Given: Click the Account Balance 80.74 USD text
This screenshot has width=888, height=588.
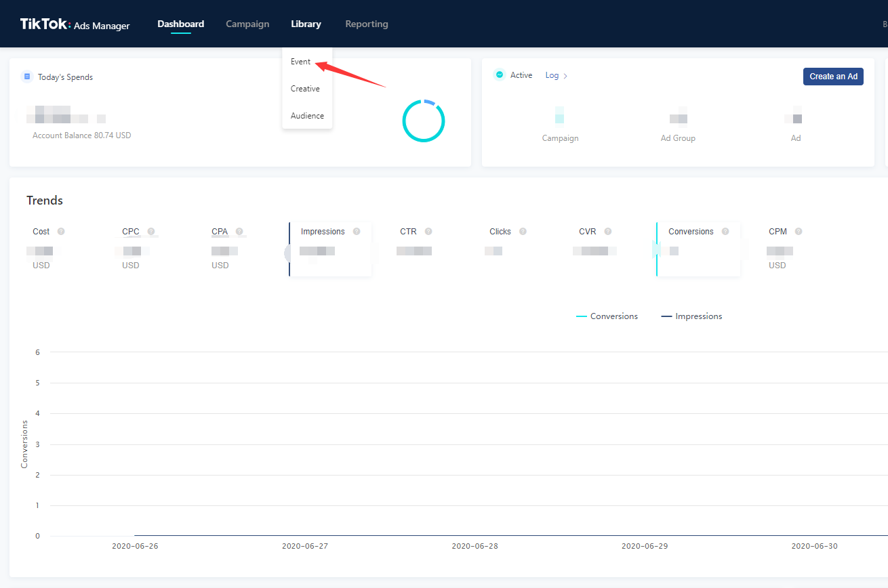Looking at the screenshot, I should click(x=82, y=135).
